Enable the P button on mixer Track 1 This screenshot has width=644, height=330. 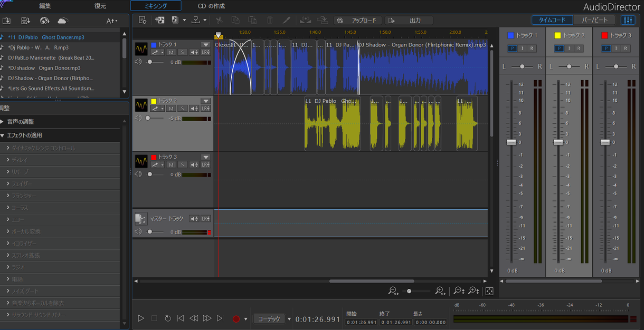tap(513, 48)
